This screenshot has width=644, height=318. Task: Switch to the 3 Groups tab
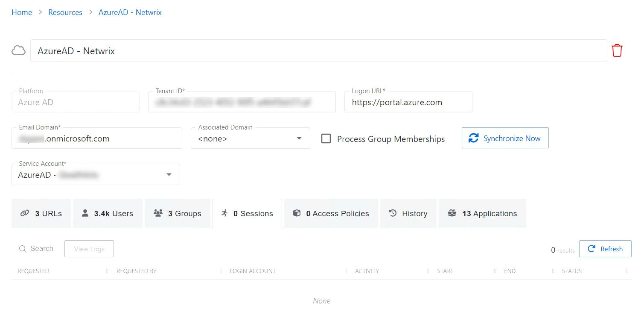coord(178,213)
